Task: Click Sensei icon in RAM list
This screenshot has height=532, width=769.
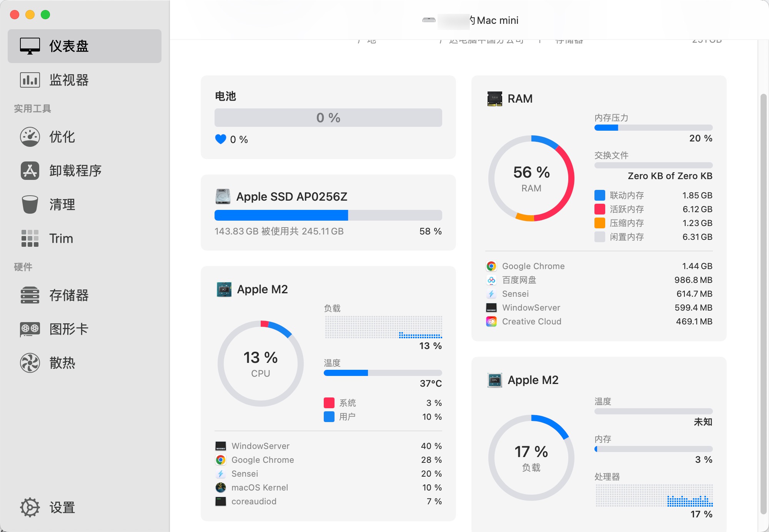Action: click(x=491, y=294)
